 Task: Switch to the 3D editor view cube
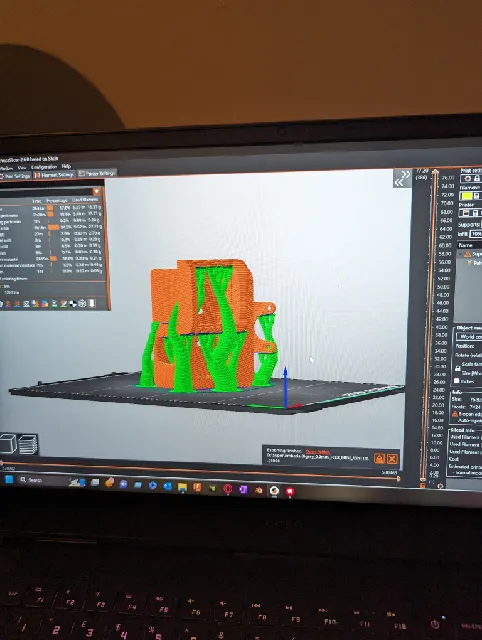(8, 443)
